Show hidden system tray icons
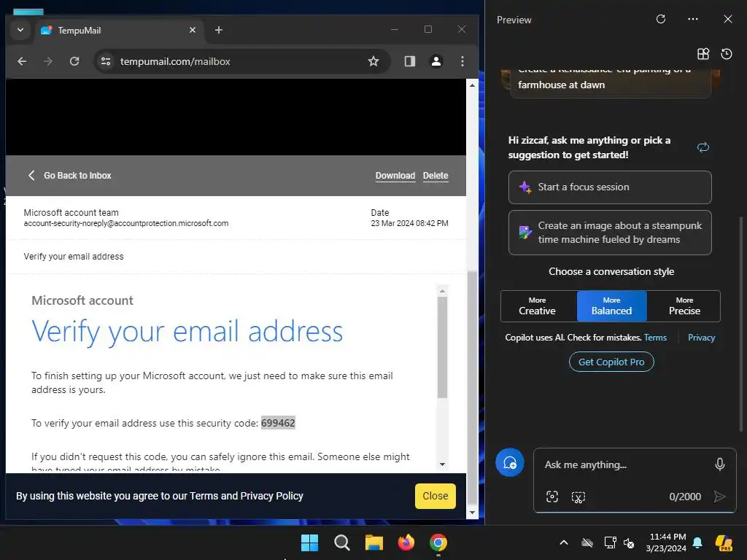The height and width of the screenshot is (560, 747). (564, 542)
